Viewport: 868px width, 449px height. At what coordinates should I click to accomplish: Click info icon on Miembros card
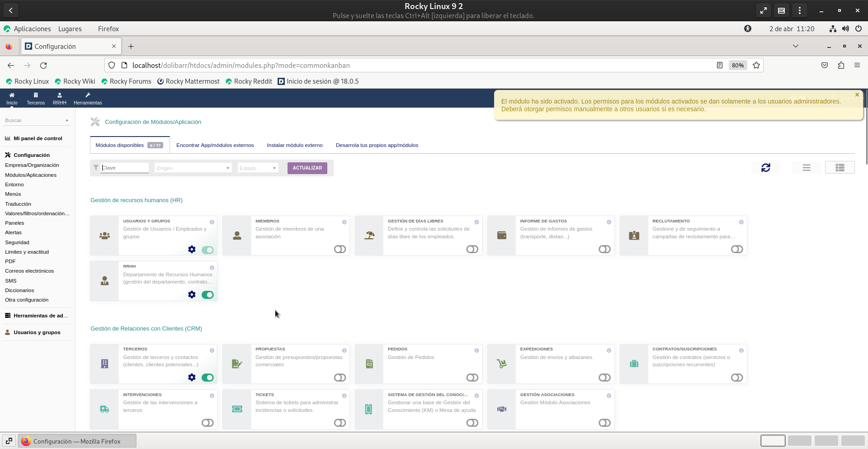tap(344, 222)
